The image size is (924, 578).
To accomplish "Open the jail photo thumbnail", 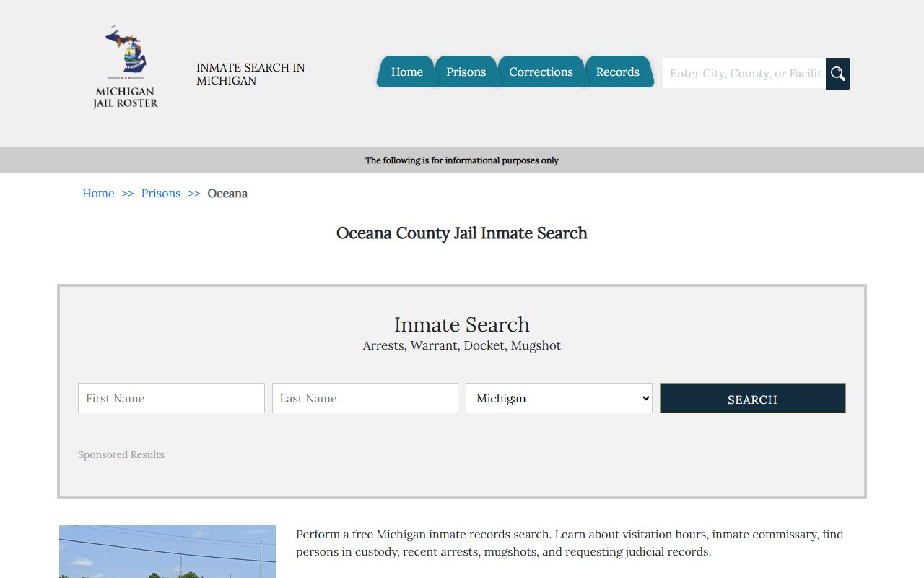I will point(167,551).
